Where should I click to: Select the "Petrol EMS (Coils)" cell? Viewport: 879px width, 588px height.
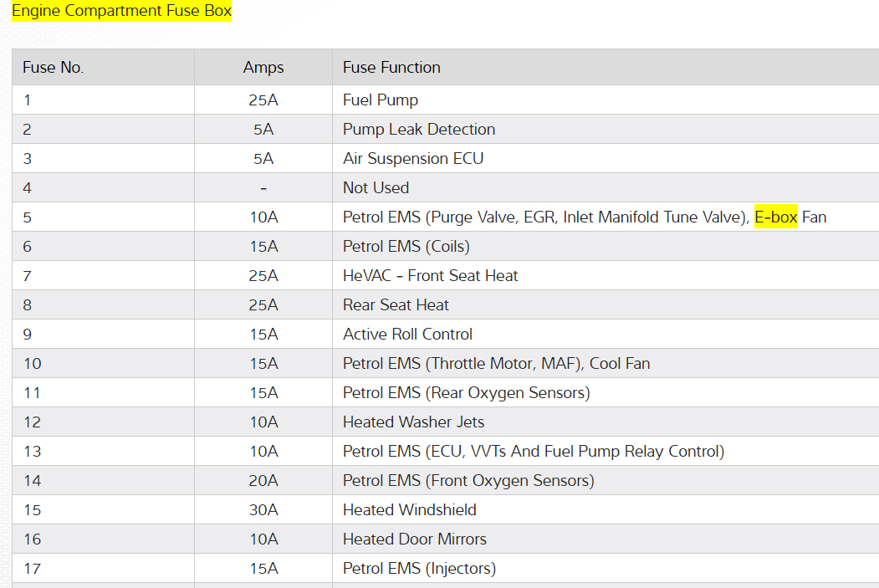pyautogui.click(x=406, y=247)
